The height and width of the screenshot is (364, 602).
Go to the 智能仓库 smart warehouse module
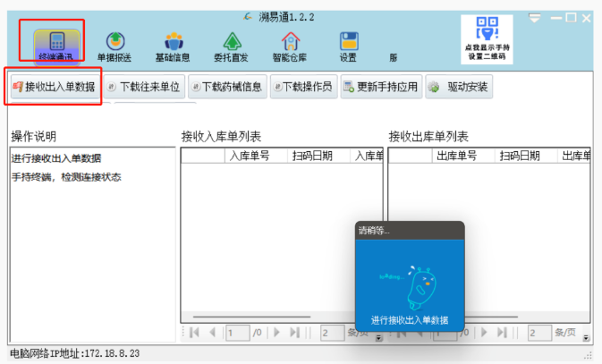(290, 45)
